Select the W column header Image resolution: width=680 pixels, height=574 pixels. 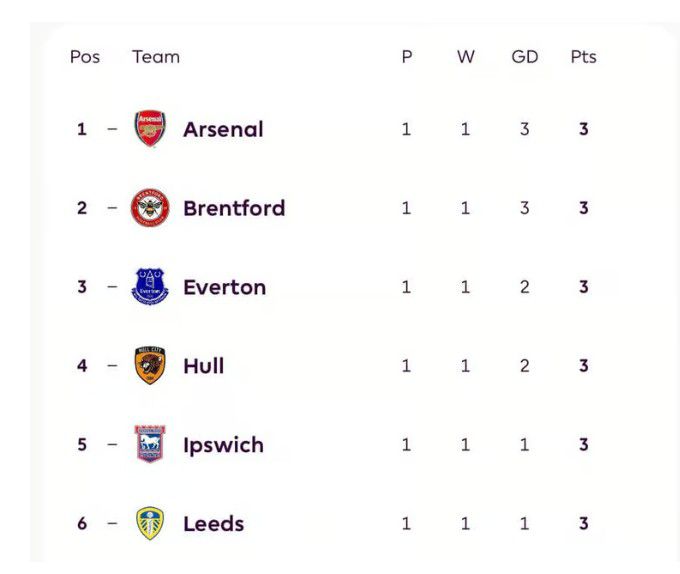click(466, 57)
